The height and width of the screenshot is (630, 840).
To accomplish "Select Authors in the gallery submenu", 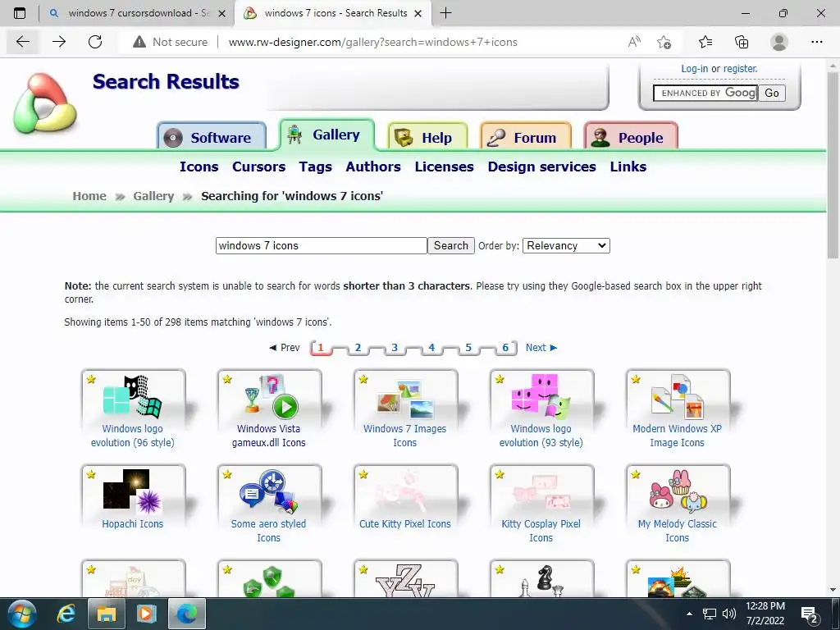I will tap(373, 167).
